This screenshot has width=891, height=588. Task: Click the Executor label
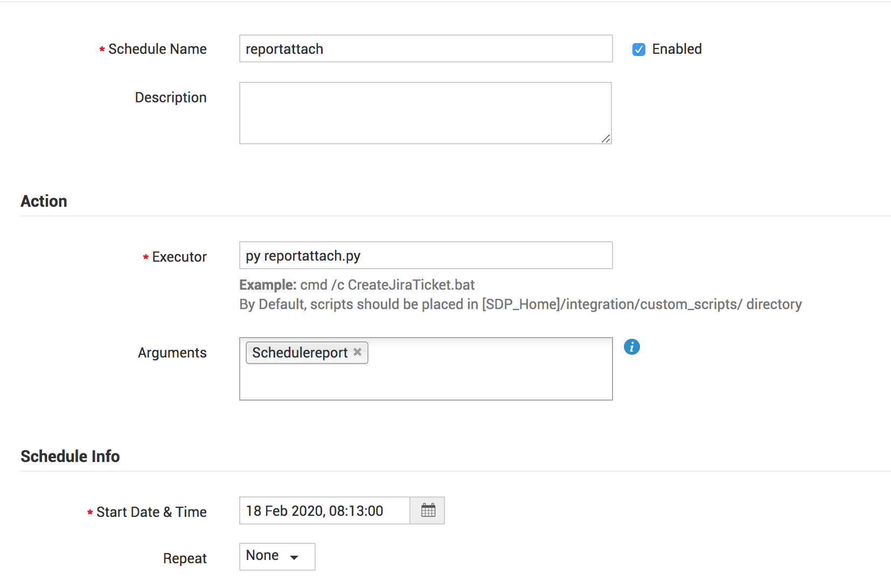tap(179, 257)
